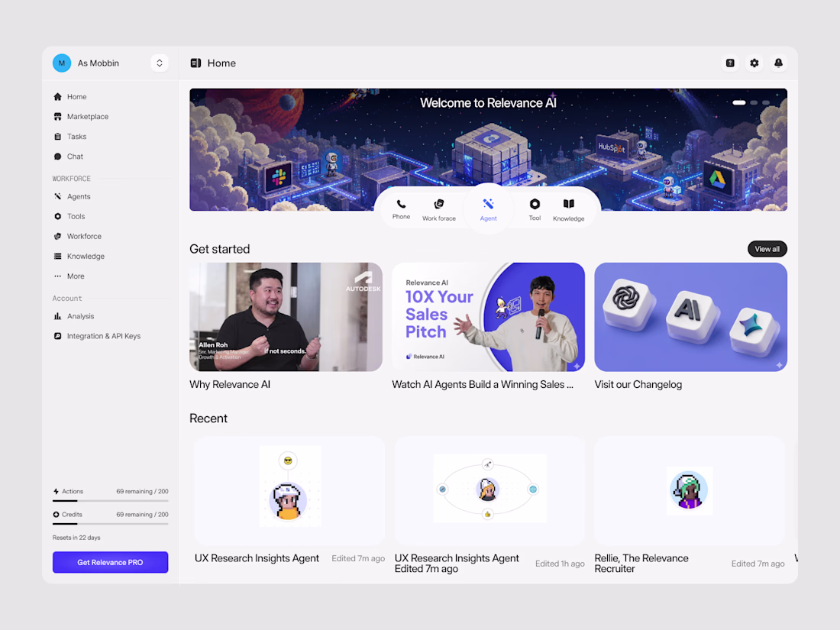Image resolution: width=840 pixels, height=630 pixels.
Task: Select the first banner carousel indicator
Action: coord(739,102)
